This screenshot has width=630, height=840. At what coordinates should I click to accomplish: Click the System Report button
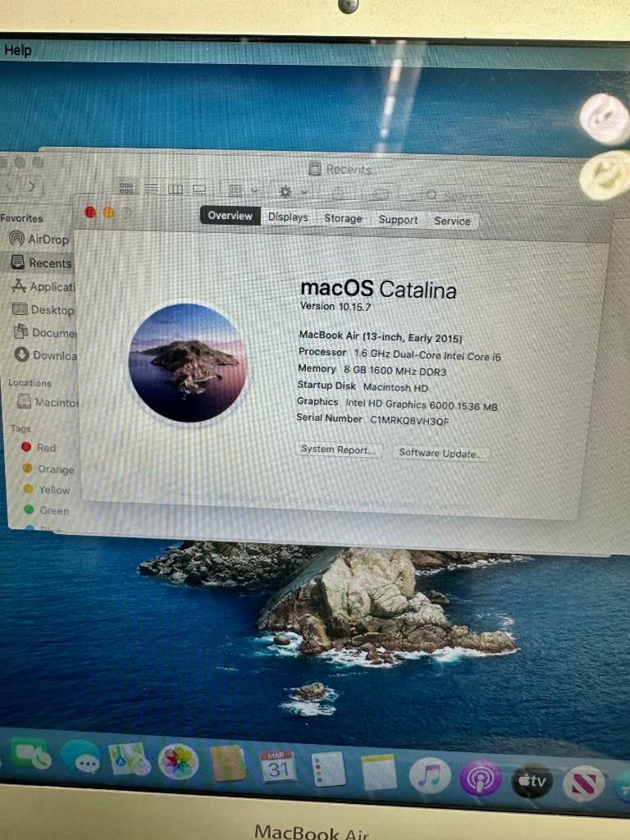pos(337,450)
